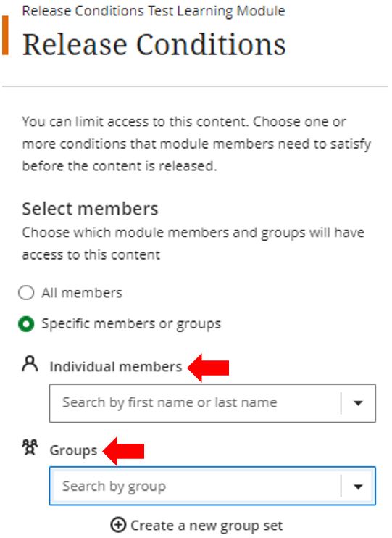Expand the Groups dropdown arrow
The width and height of the screenshot is (392, 538).
pyautogui.click(x=358, y=487)
